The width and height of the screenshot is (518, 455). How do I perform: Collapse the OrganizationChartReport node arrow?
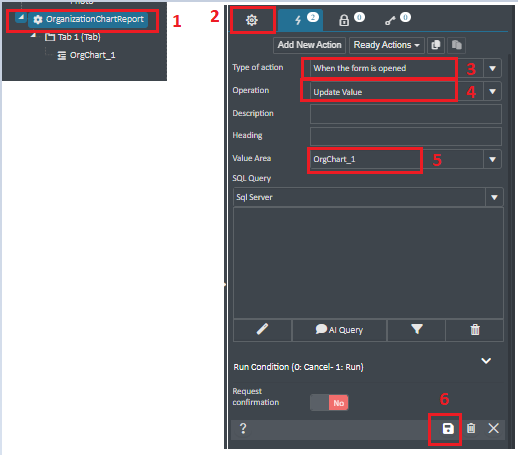click(21, 17)
